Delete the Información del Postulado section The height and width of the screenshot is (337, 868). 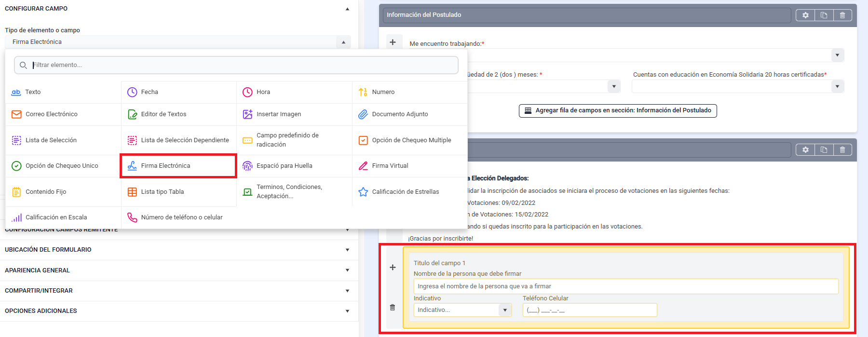point(842,15)
